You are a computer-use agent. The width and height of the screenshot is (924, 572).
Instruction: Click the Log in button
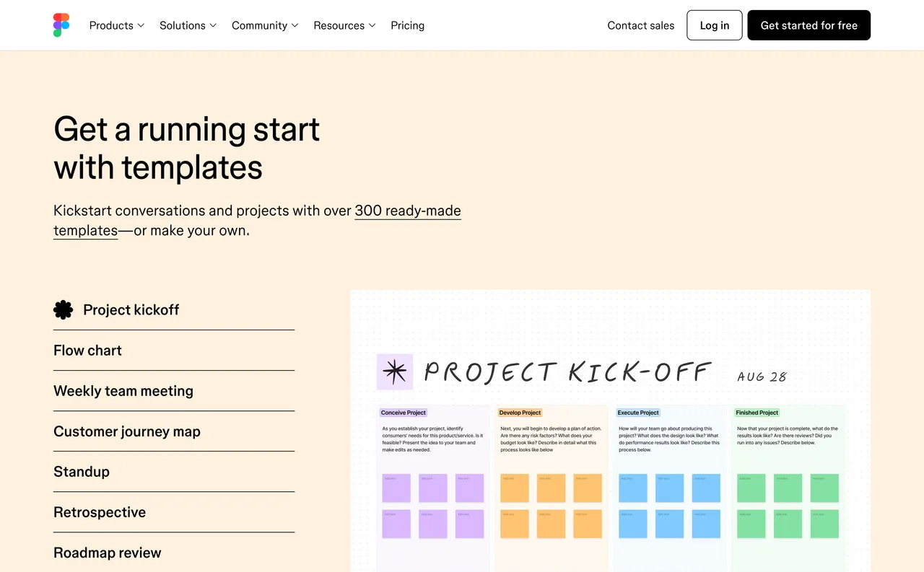pos(714,25)
